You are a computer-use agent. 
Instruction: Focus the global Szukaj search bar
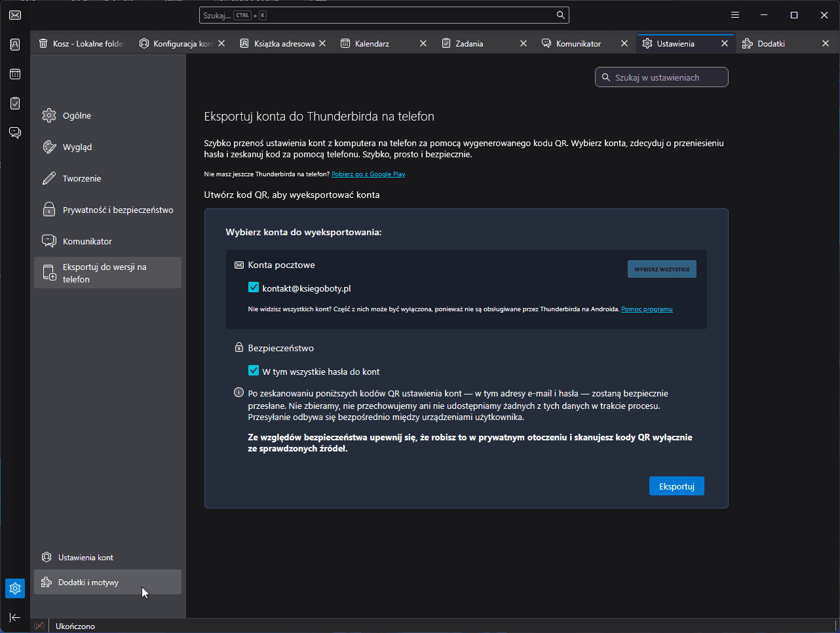[x=384, y=15]
